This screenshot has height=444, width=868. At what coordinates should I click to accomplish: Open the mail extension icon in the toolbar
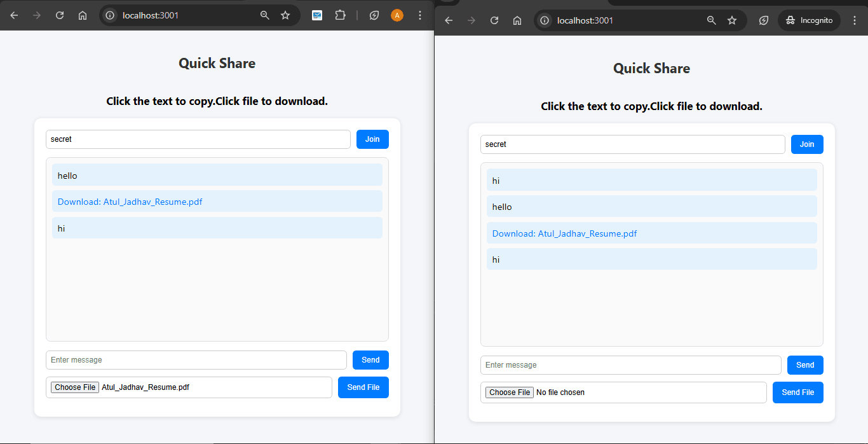[x=316, y=15]
